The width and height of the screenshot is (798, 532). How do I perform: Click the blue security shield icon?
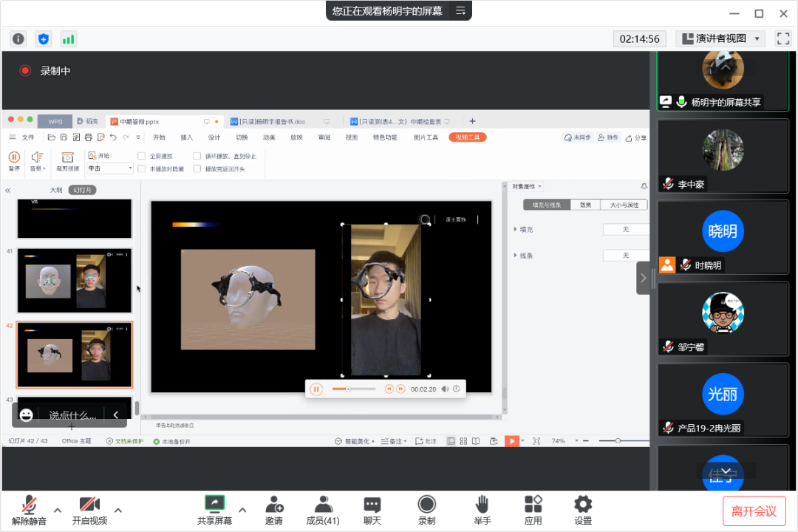click(x=44, y=38)
